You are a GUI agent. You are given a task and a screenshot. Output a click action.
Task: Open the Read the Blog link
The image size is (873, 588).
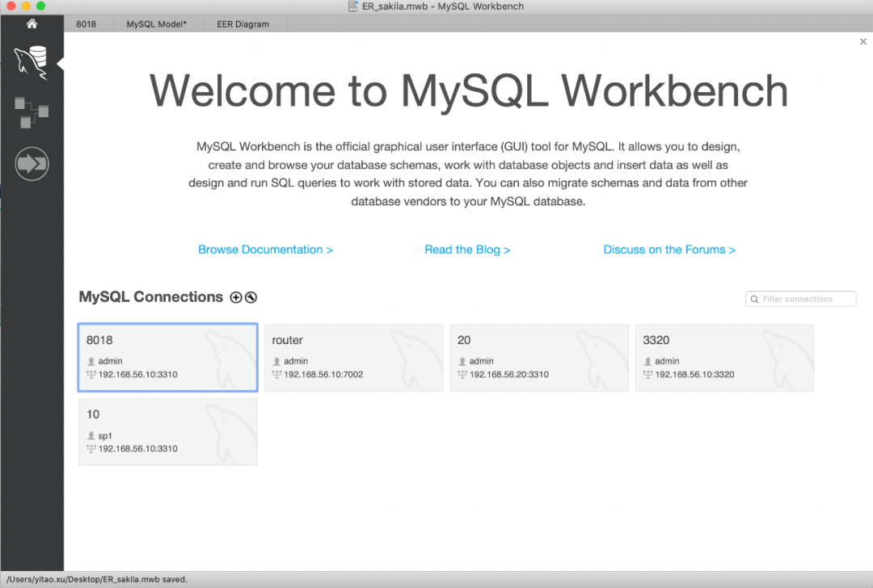(467, 249)
